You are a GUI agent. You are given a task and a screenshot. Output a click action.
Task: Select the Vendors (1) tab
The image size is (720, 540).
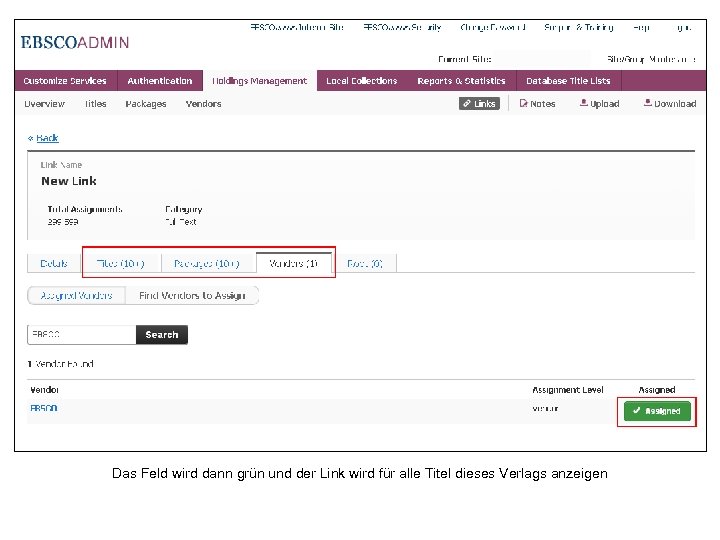pyautogui.click(x=294, y=263)
